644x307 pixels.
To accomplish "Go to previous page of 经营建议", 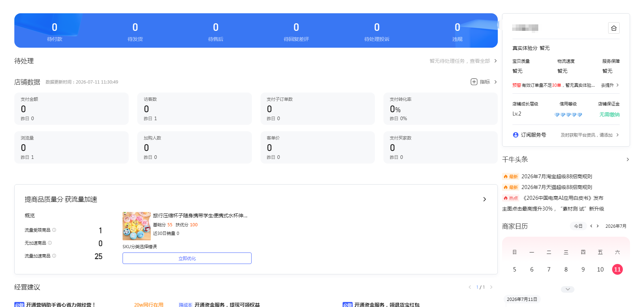I will click(469, 287).
